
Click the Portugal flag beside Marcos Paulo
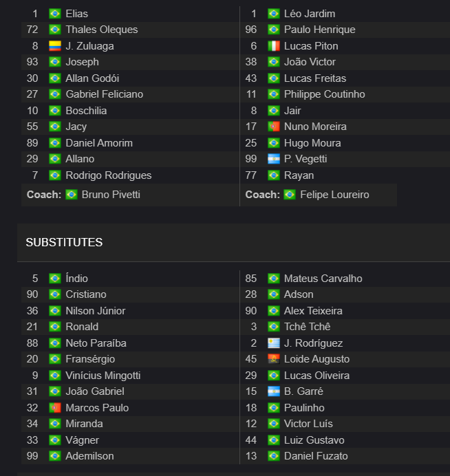[55, 408]
